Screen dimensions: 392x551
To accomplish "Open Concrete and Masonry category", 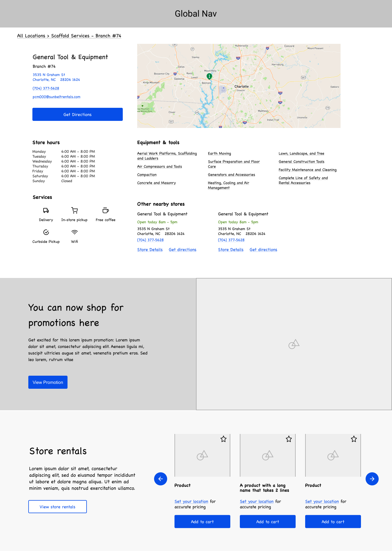I will [157, 183].
